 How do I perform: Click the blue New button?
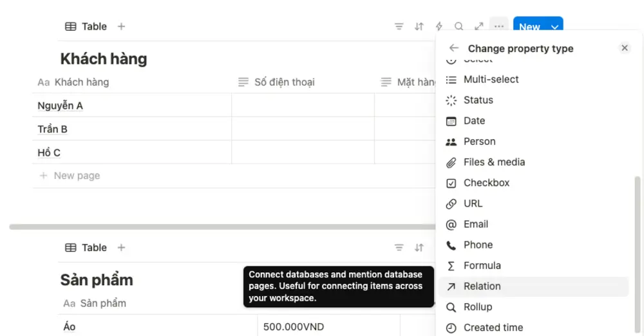coord(529,27)
